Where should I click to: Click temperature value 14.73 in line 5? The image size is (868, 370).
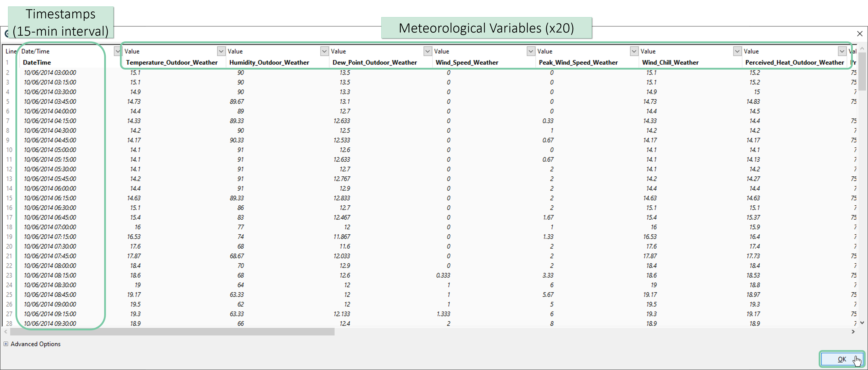click(x=134, y=102)
